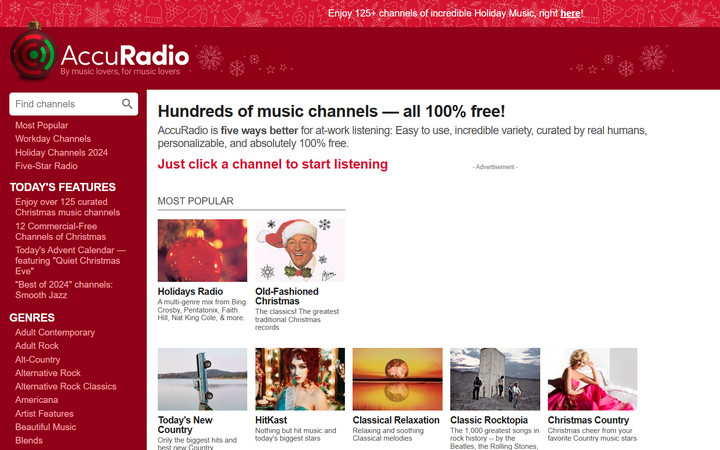The height and width of the screenshot is (450, 720).
Task: Select Artist Features genre
Action: coord(44,413)
